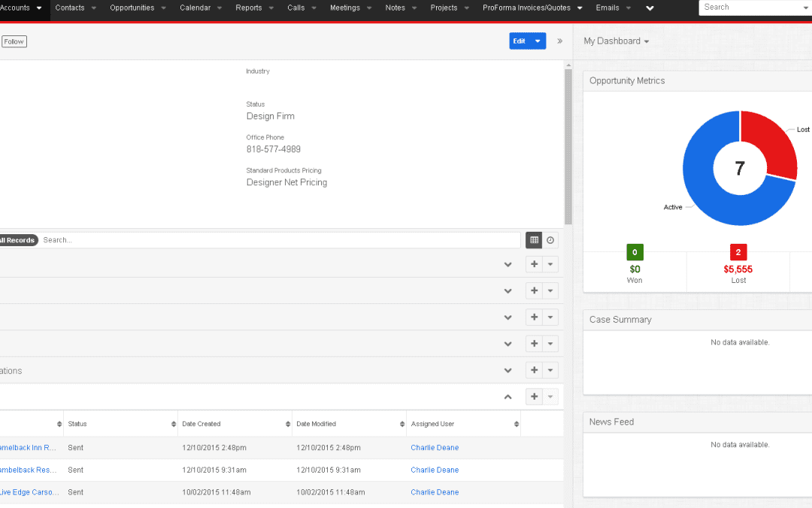Image resolution: width=812 pixels, height=508 pixels.
Task: Show more modules overflow chevron
Action: click(650, 8)
